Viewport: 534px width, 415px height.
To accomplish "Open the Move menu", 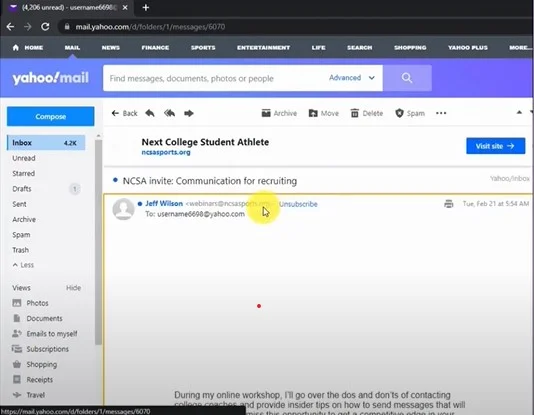I will pos(324,113).
